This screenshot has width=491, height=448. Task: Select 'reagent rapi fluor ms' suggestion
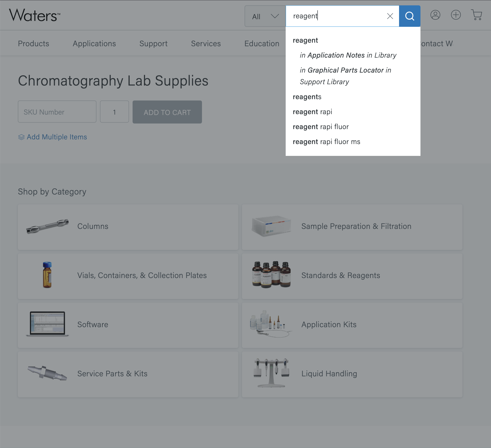pos(326,142)
